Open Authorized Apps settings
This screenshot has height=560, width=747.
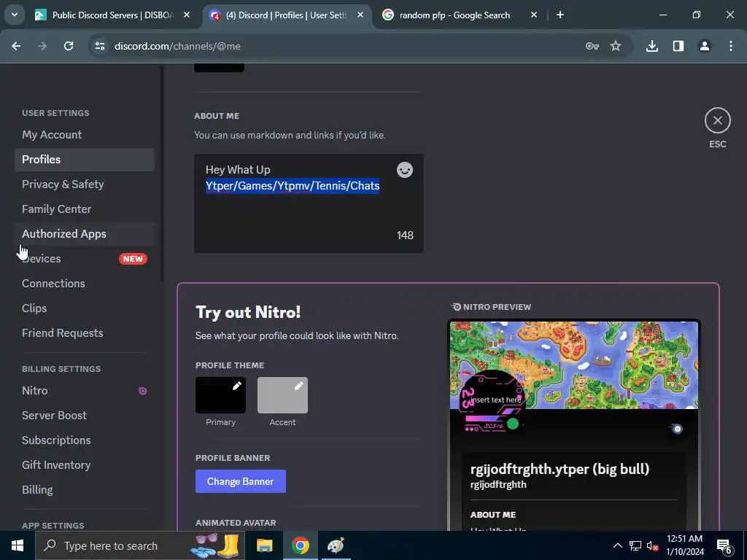[x=85, y=234]
